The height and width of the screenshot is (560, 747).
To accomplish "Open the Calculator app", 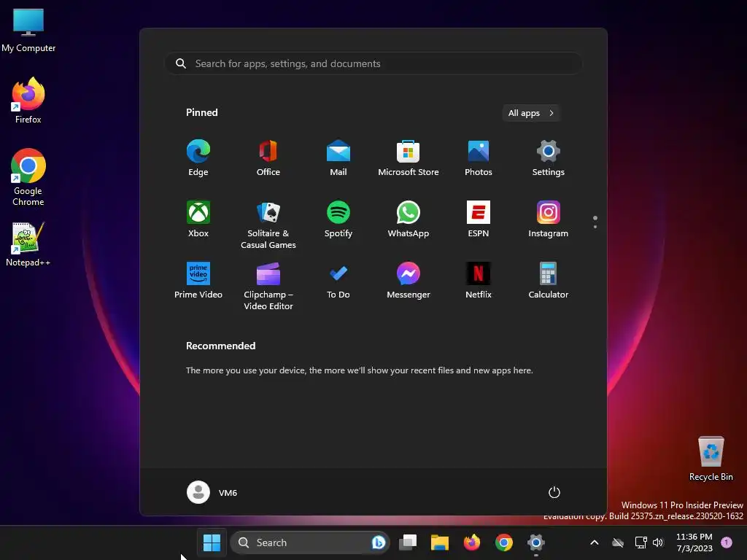I will click(549, 281).
